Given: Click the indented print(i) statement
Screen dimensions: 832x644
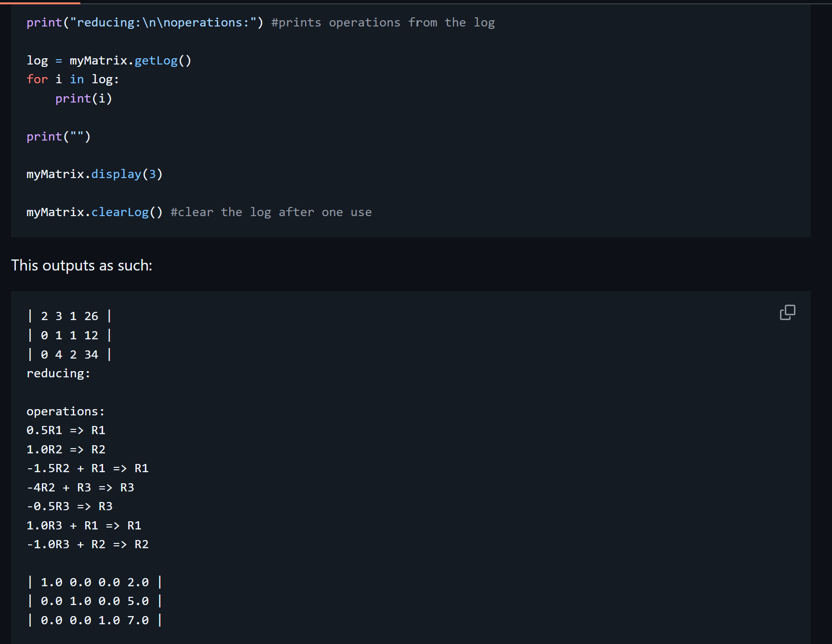Looking at the screenshot, I should [x=83, y=99].
